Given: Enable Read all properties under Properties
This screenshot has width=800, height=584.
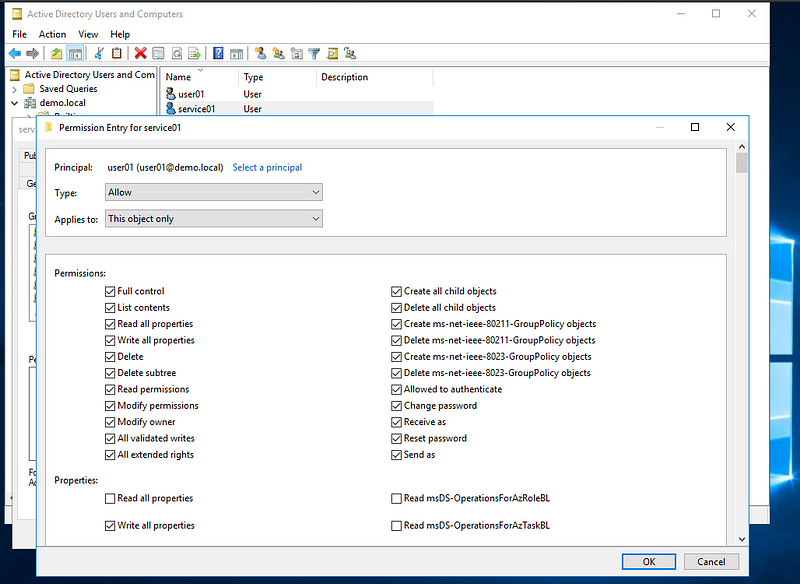Looking at the screenshot, I should coord(110,498).
